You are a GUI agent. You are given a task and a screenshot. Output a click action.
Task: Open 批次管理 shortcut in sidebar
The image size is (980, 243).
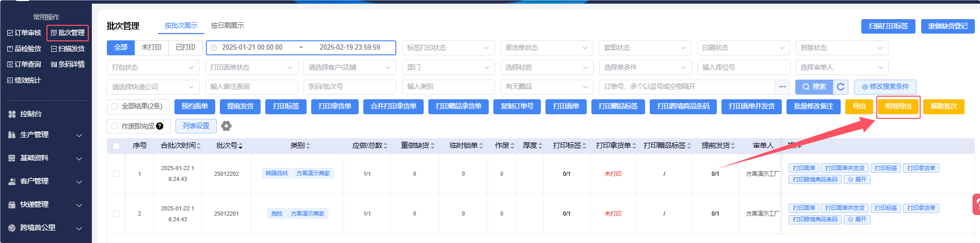point(68,33)
